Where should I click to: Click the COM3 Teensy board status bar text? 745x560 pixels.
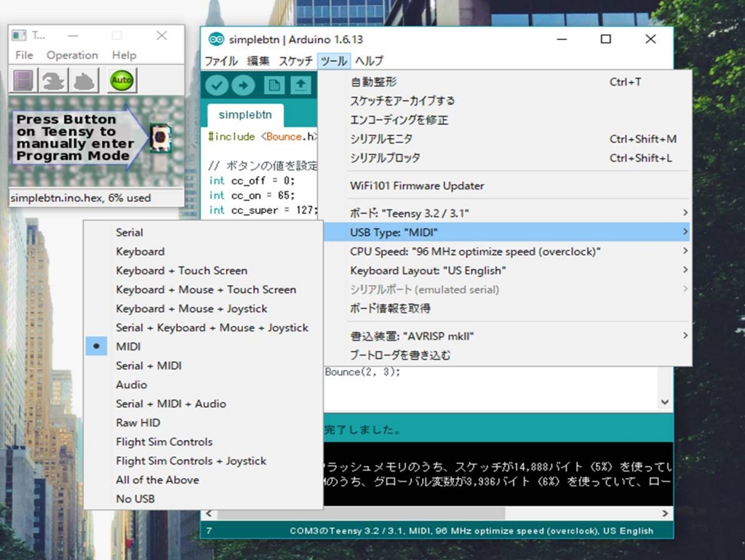click(471, 531)
